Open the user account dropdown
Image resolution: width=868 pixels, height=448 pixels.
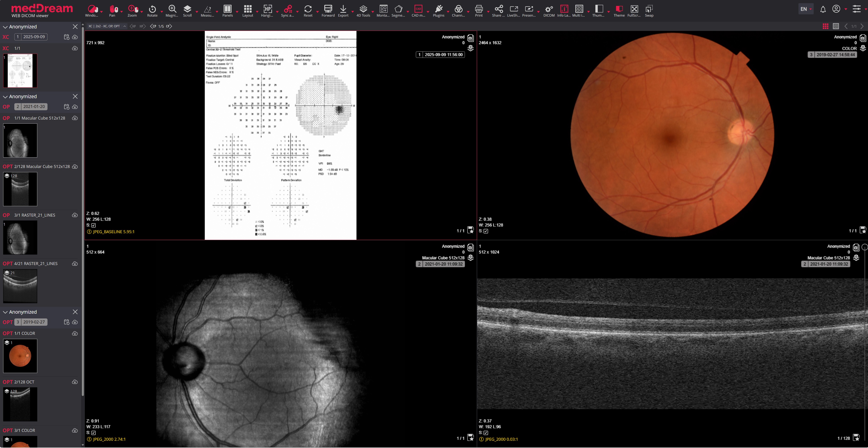tap(846, 9)
